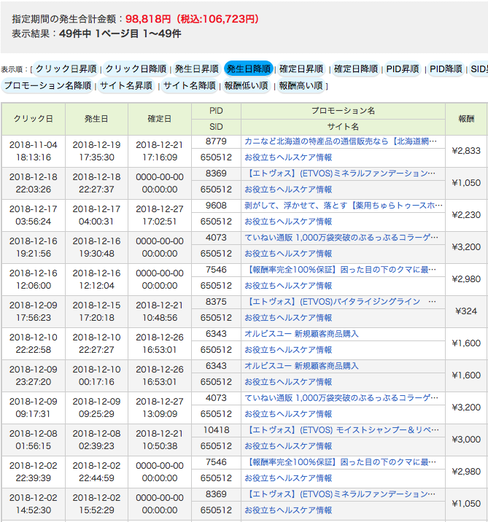
Task: Sort by プロモーション名降順
Action: click(x=47, y=86)
